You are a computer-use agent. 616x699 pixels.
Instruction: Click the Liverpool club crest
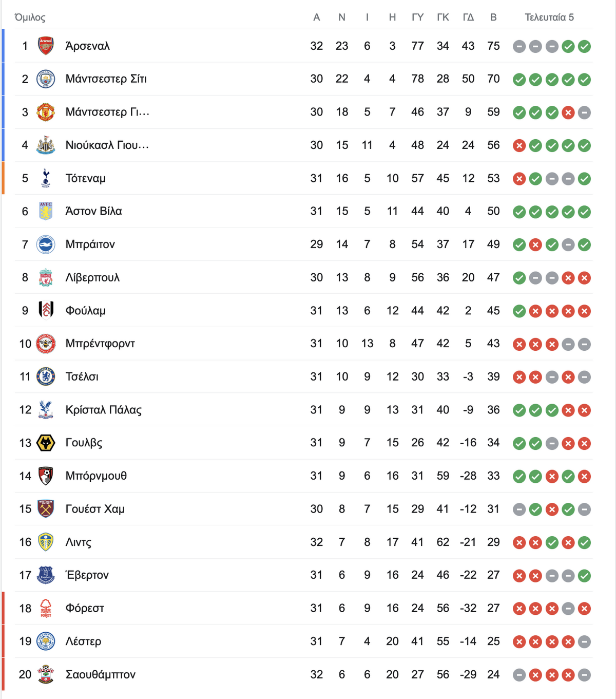(46, 277)
